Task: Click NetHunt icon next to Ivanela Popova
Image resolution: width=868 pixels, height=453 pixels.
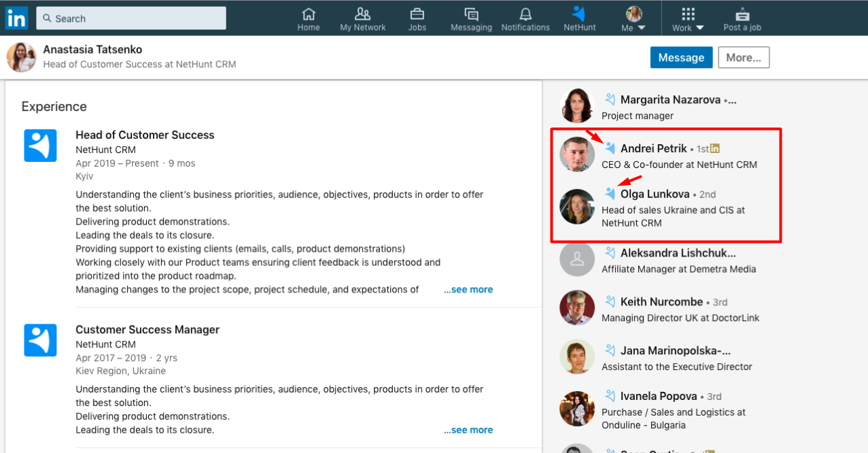Action: [610, 396]
